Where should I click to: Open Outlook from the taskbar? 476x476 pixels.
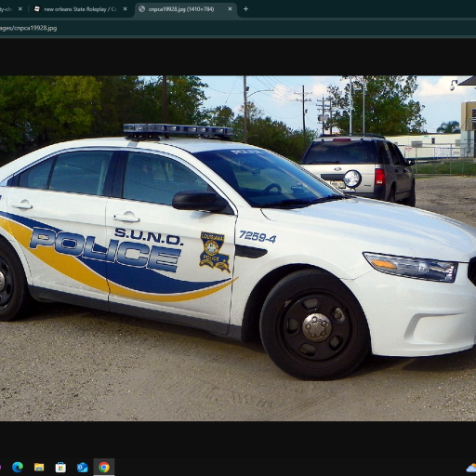82,467
